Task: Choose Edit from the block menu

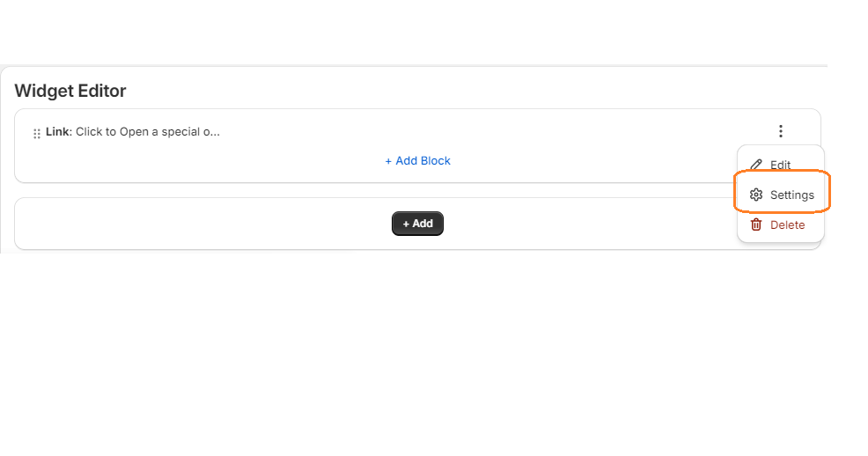Action: (x=781, y=165)
